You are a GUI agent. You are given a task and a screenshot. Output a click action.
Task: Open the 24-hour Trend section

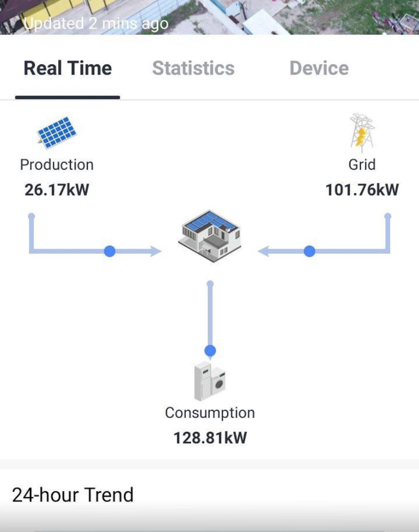(73, 495)
